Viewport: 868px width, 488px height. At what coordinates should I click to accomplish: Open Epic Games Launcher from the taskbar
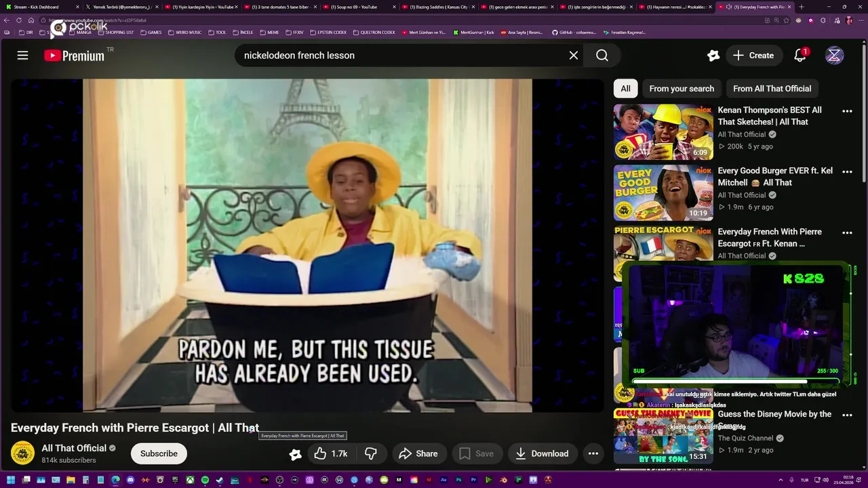(175, 481)
